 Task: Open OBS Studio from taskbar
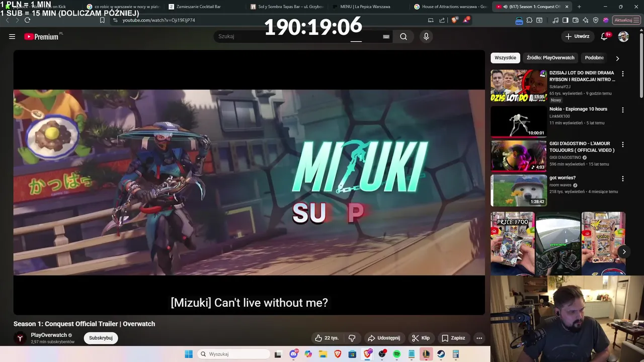click(382, 354)
